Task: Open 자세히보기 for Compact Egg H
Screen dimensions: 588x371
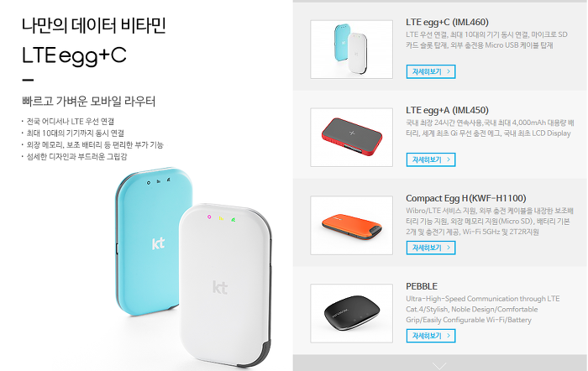Action: click(x=431, y=248)
